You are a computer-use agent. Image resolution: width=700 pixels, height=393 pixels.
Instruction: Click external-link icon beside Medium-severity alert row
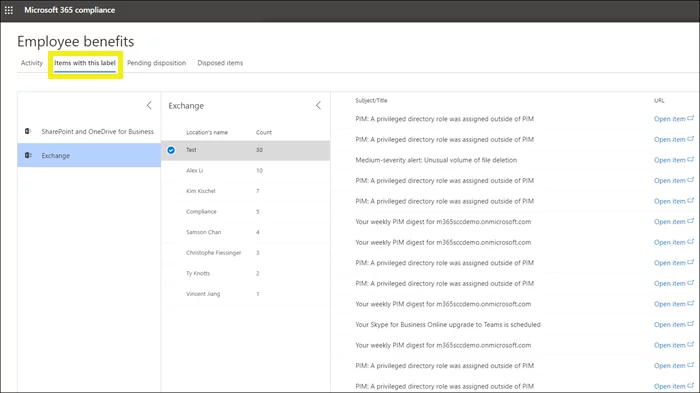(x=691, y=159)
